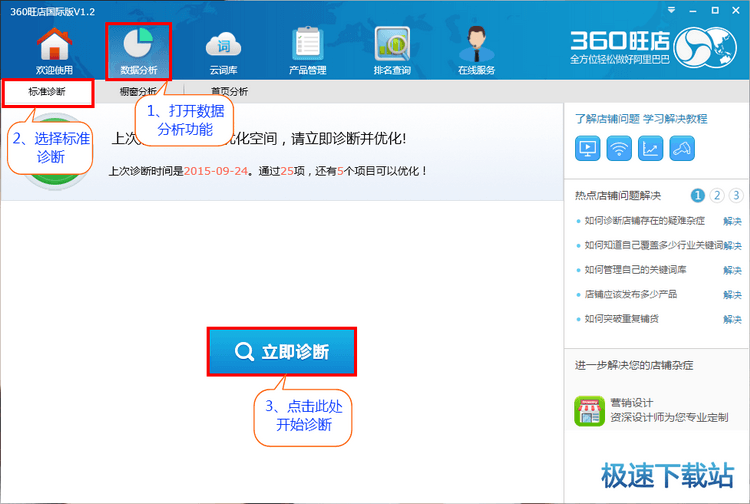This screenshot has height=504, width=750.
Task: Go to hot issues page 1
Action: coord(697,195)
